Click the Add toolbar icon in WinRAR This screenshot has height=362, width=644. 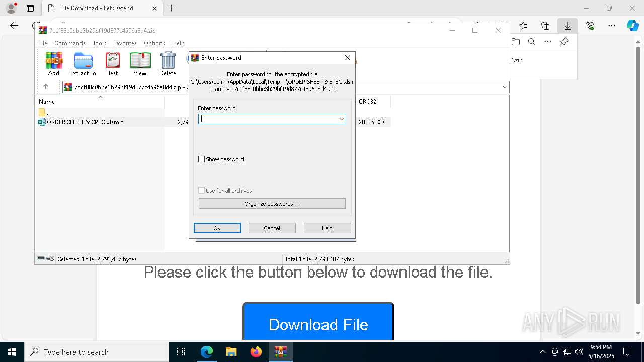point(54,64)
